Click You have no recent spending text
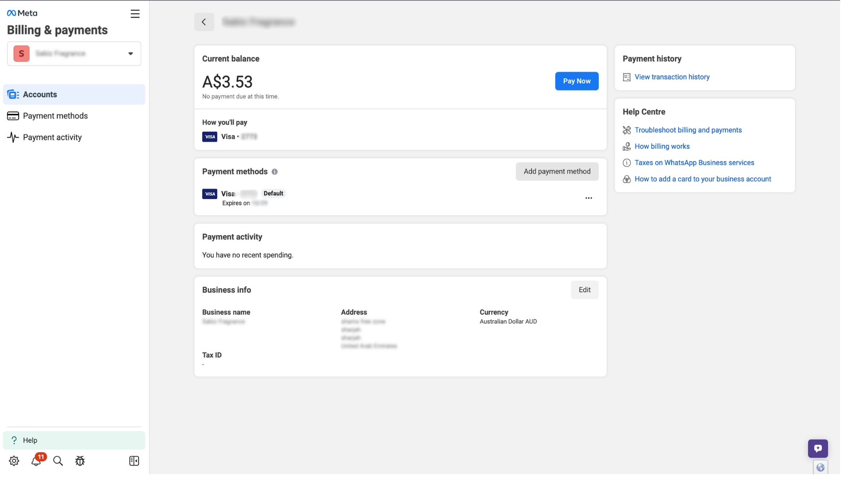 click(247, 255)
